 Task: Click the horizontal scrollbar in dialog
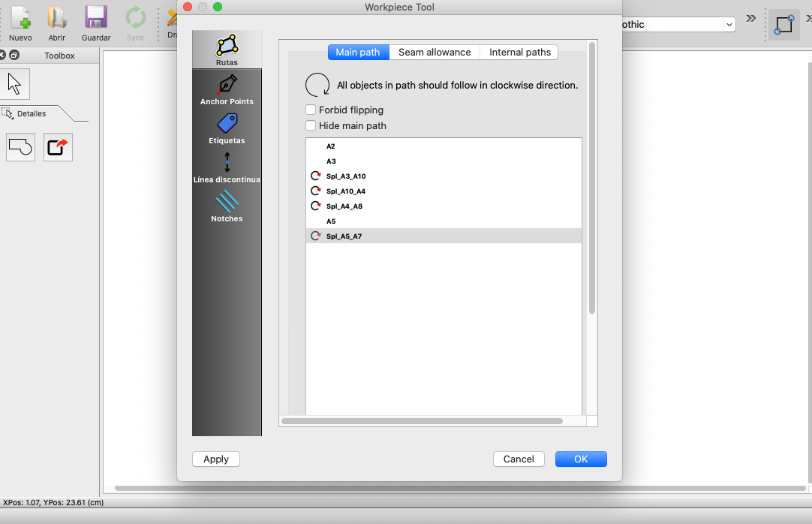point(422,421)
